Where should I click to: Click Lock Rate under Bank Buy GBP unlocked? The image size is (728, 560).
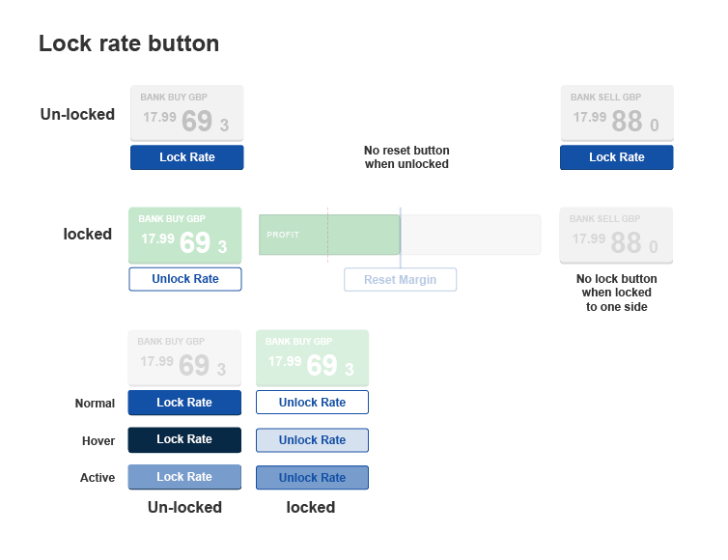pyautogui.click(x=186, y=157)
